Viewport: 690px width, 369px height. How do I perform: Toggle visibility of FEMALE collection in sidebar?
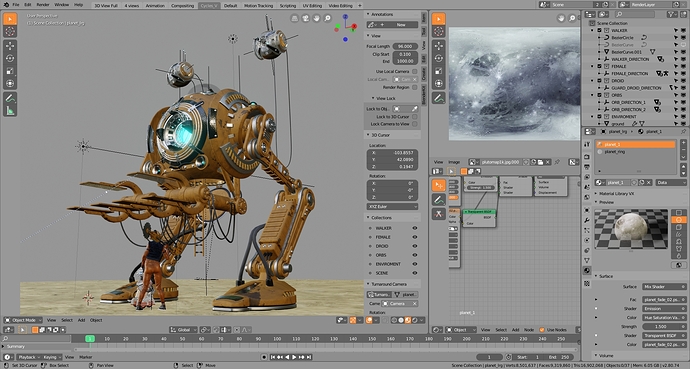coord(415,237)
